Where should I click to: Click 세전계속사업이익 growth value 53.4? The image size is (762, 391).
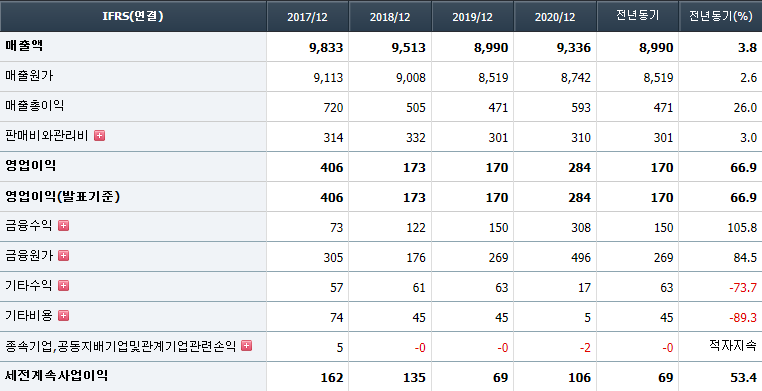click(745, 378)
